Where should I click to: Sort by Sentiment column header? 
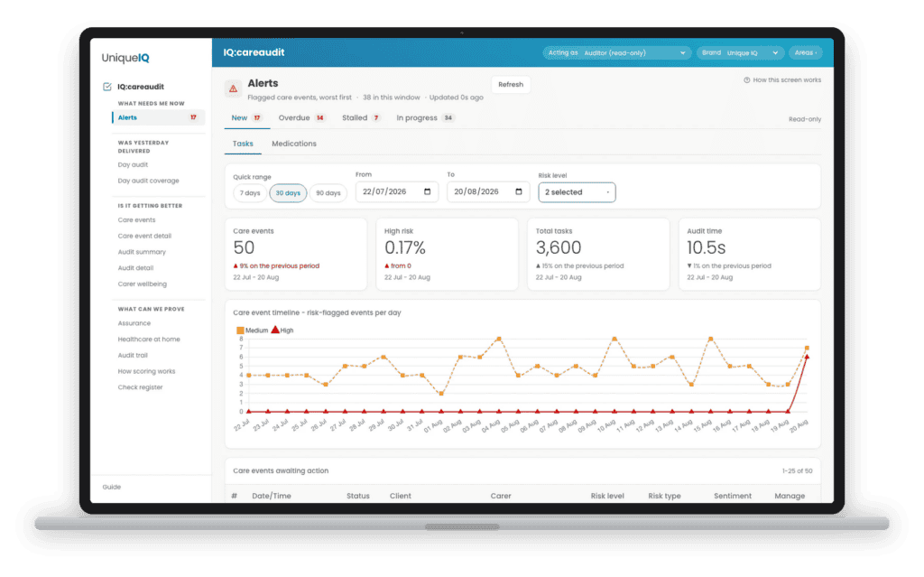(x=733, y=496)
